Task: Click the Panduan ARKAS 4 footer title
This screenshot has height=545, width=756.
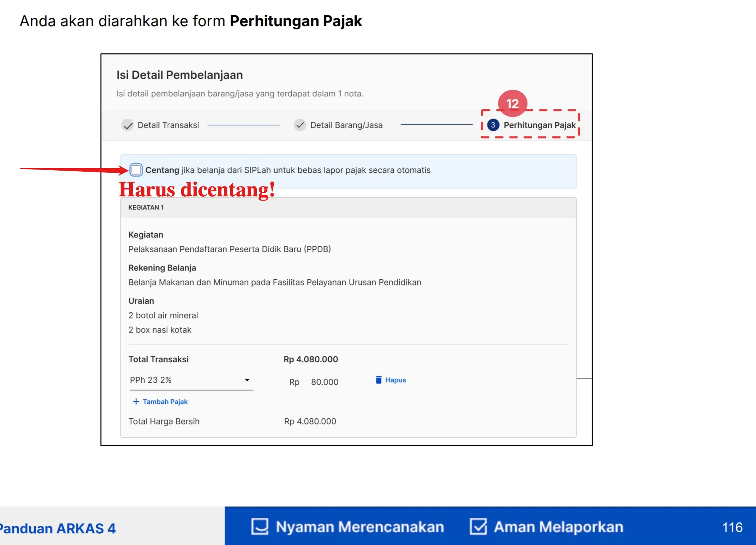Action: click(58, 528)
